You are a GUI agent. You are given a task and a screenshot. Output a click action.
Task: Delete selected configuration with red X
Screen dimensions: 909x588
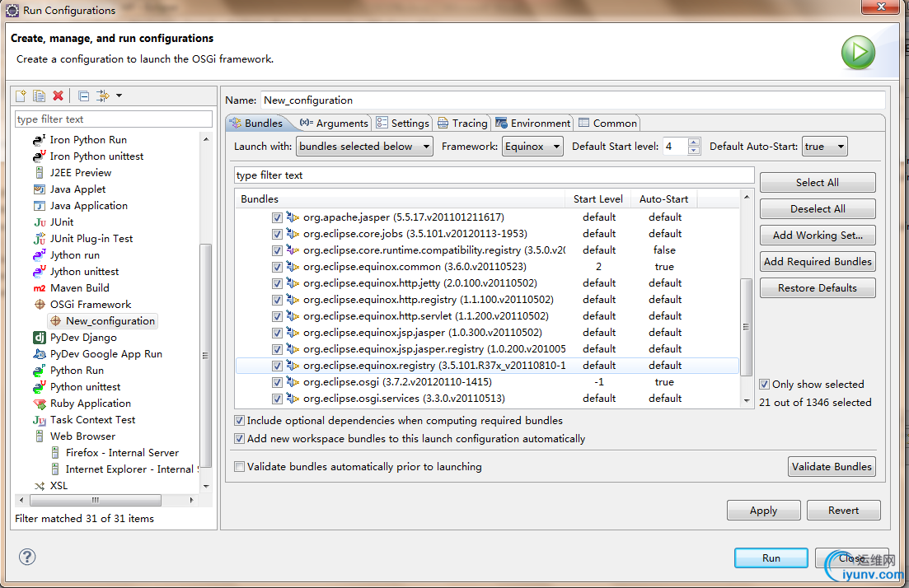pyautogui.click(x=58, y=96)
